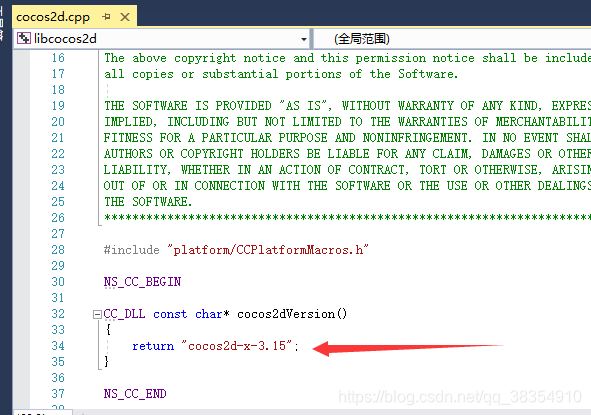Click line number 32
Image resolution: width=591 pixels, height=415 pixels.
(58, 314)
